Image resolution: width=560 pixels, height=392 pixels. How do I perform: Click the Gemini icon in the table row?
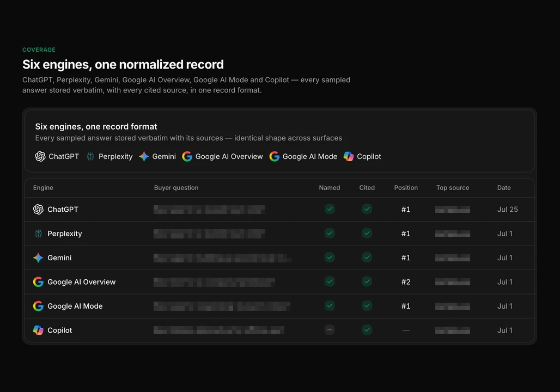pos(38,258)
